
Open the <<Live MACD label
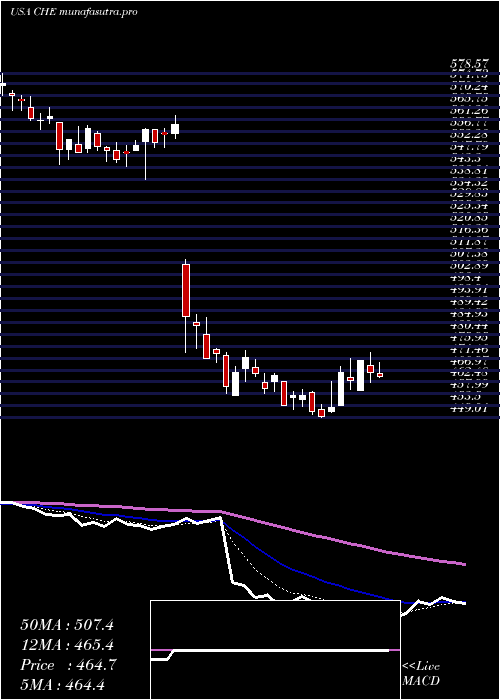click(421, 674)
